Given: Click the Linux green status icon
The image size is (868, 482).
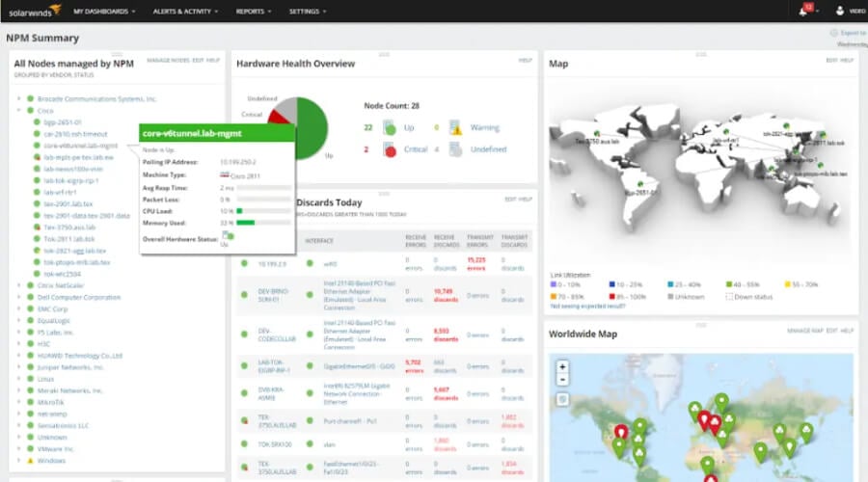Looking at the screenshot, I should pos(31,379).
